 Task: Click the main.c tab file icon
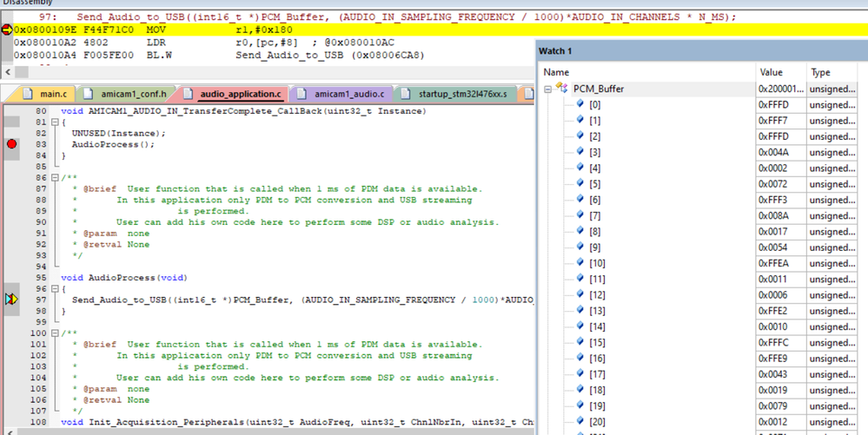[28, 94]
